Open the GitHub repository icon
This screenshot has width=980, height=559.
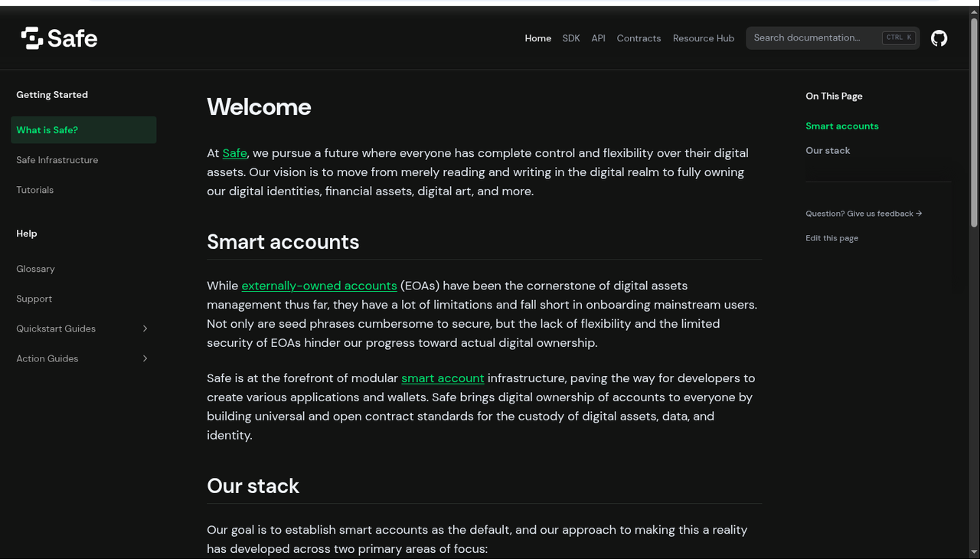[939, 38]
